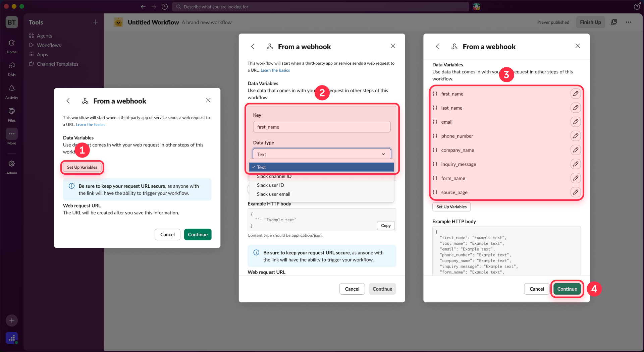The width and height of the screenshot is (644, 352).
Task: Edit the inquiry_message variable pencil
Action: click(x=576, y=164)
